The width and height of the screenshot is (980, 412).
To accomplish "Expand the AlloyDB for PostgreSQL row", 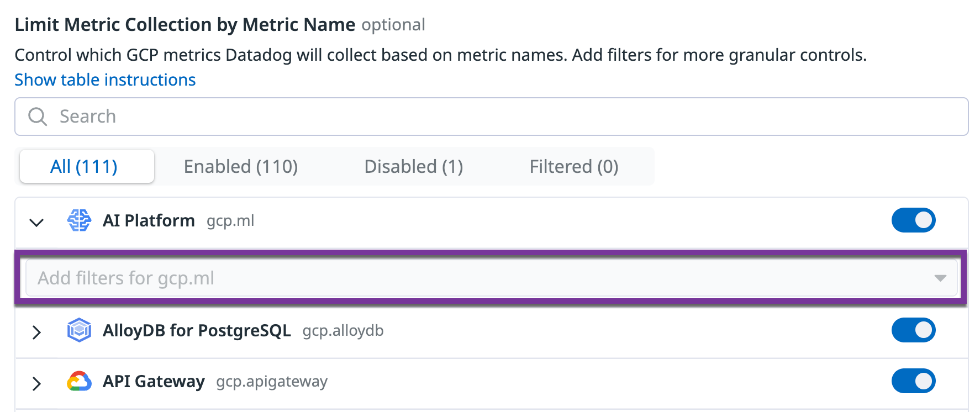I will [x=36, y=332].
